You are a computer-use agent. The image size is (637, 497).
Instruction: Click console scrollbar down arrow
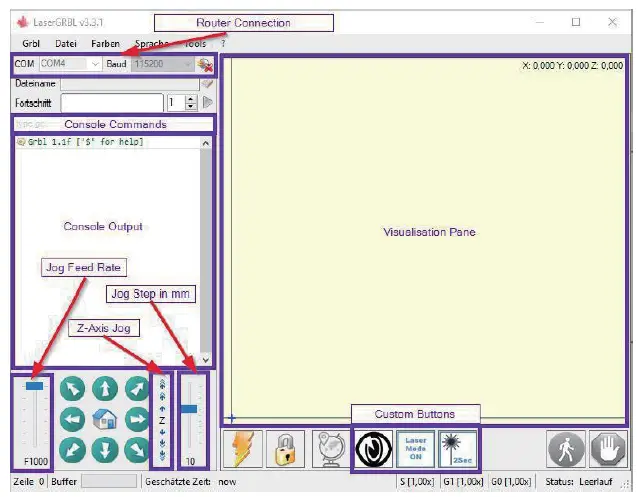tap(206, 360)
